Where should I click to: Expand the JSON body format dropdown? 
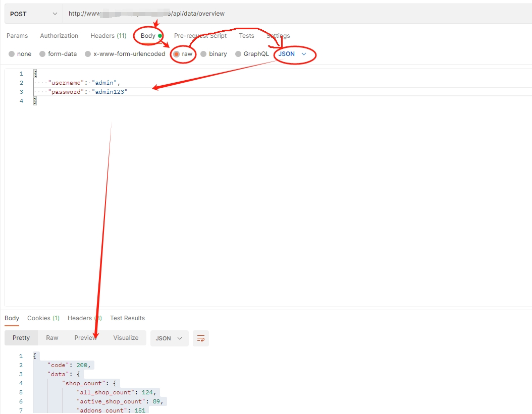293,54
